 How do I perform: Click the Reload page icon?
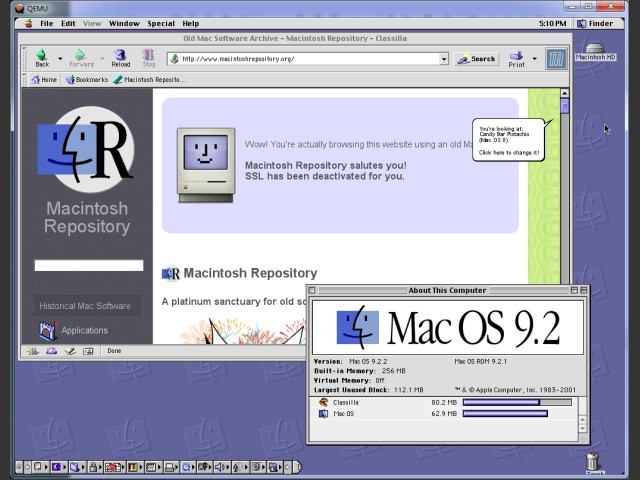click(x=120, y=55)
